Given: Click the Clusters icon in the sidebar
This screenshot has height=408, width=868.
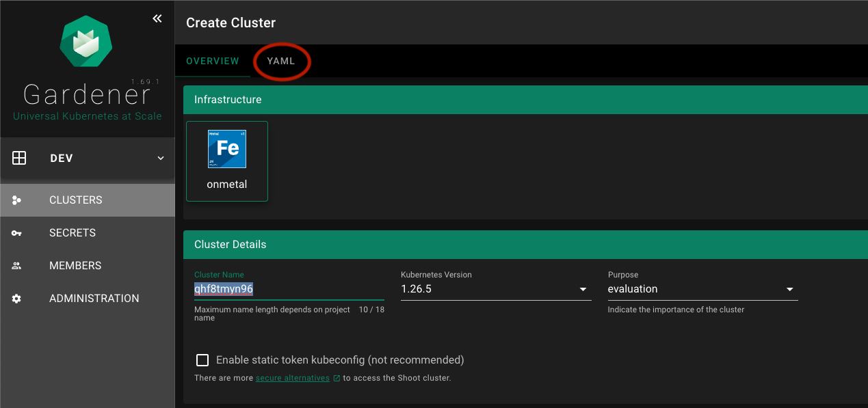Looking at the screenshot, I should 17,200.
